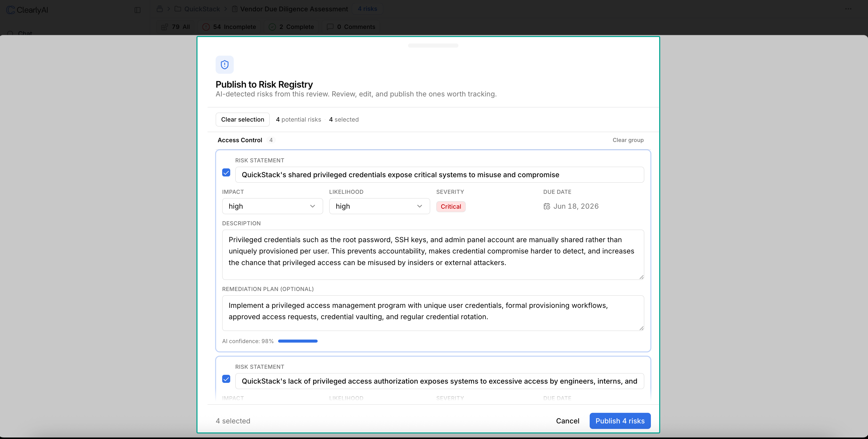Click the '4 potential risks' text
The width and height of the screenshot is (868, 439).
[298, 120]
